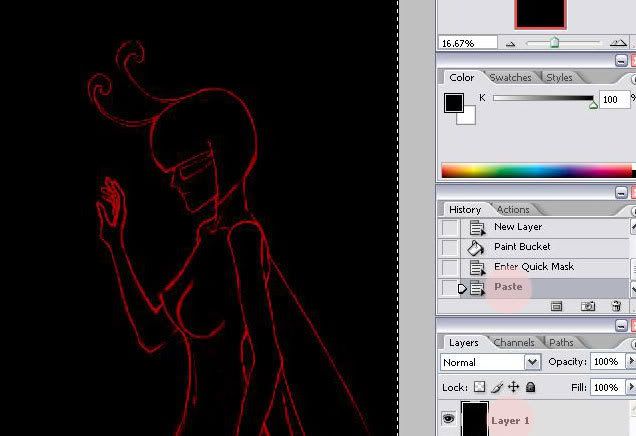
Task: Click the Layer 1 thumbnail
Action: (x=475, y=419)
